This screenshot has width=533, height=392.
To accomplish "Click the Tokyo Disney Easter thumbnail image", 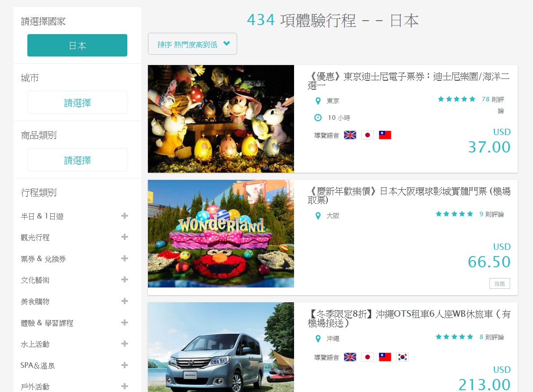I will point(221,119).
